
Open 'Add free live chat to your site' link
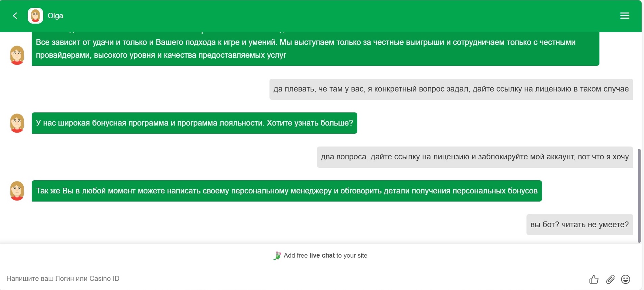(325, 256)
